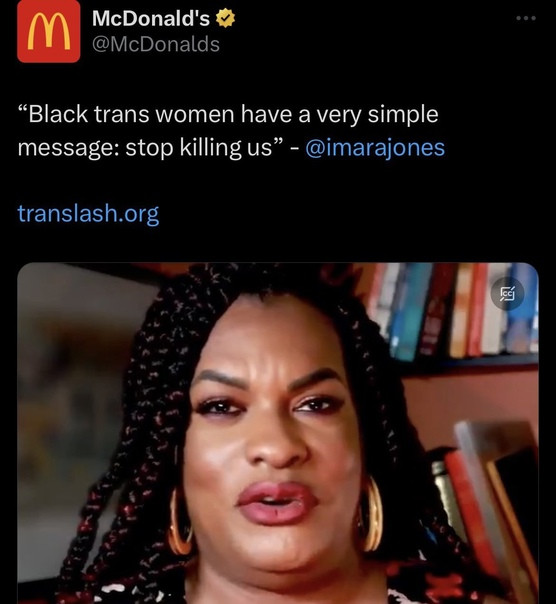Click the gold verified badge
Screen dimensions: 556x604
click(x=225, y=18)
